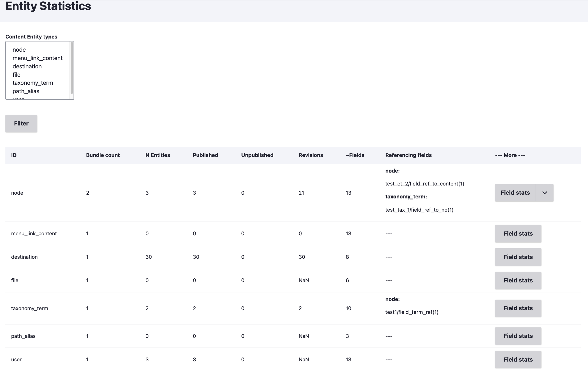Click the ID column header
This screenshot has height=371, width=588.
click(x=14, y=155)
